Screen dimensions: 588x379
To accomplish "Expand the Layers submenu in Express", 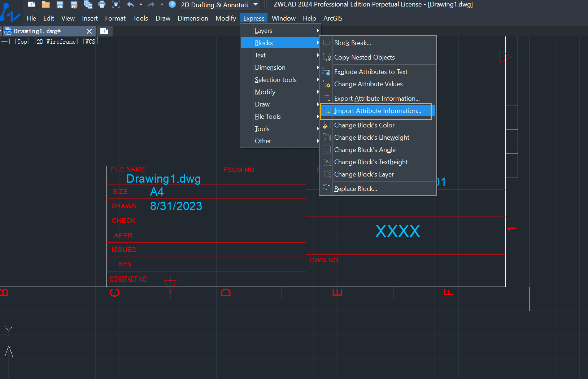I will pyautogui.click(x=280, y=31).
